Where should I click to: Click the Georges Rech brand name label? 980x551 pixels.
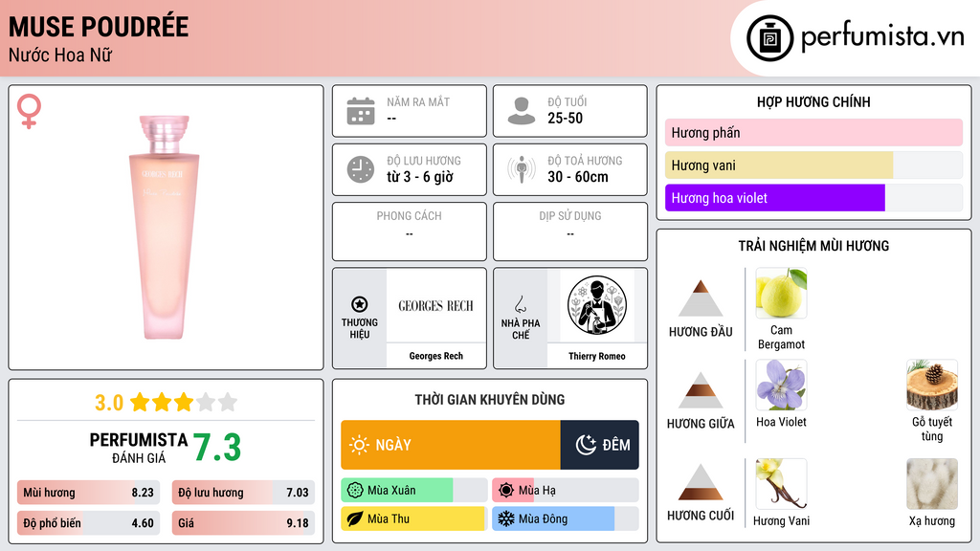pos(435,356)
